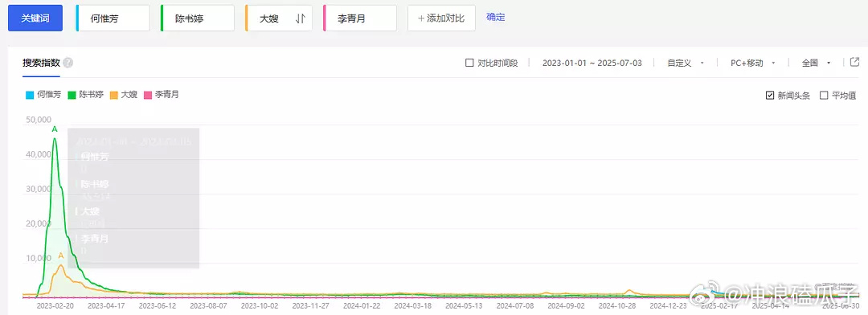868x315 pixels.
Task: Click the green A news marker on chart peak
Action: 55,129
